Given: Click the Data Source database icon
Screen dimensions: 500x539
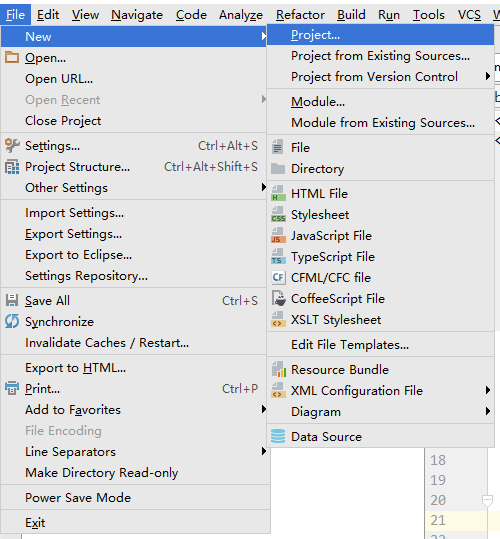Looking at the screenshot, I should [x=278, y=436].
